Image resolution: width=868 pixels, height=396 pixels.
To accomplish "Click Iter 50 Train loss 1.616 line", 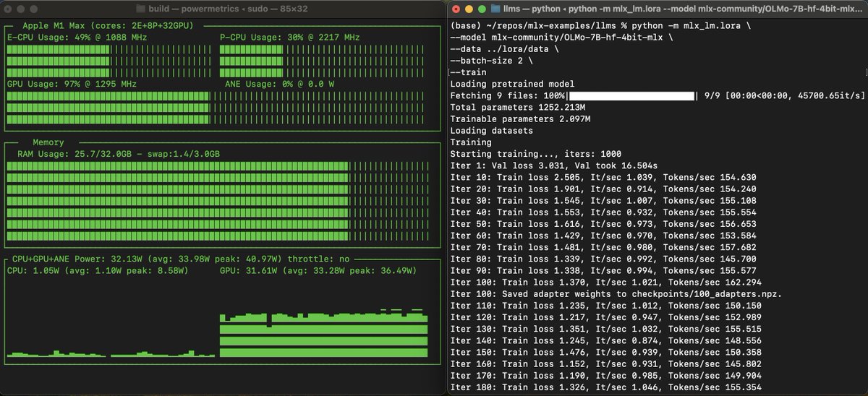I will coord(603,225).
